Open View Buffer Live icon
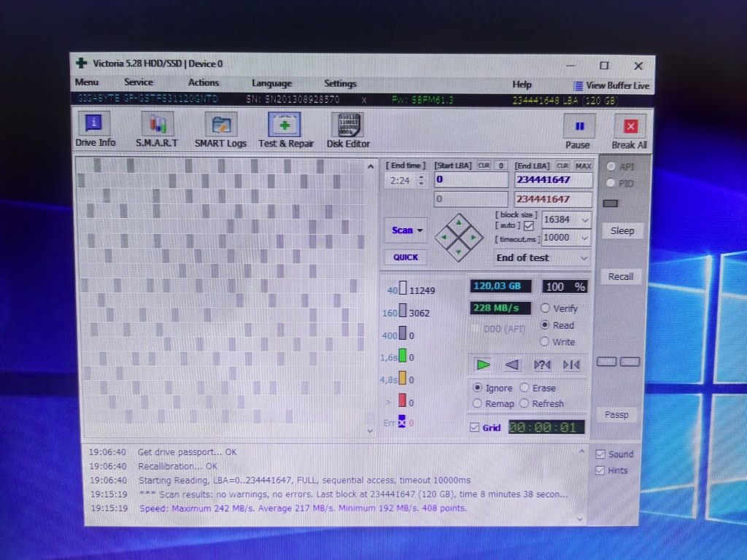 click(x=578, y=86)
